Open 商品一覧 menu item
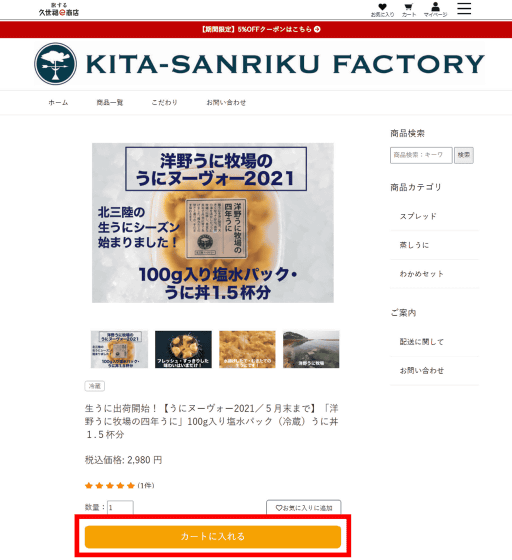The image size is (512, 560). (x=110, y=102)
